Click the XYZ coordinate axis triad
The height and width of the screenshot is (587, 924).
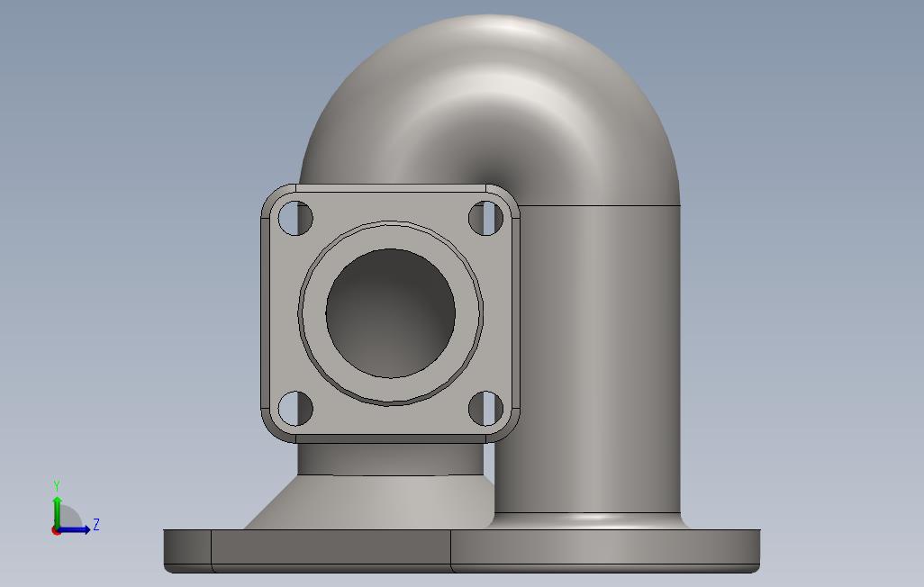74,508
